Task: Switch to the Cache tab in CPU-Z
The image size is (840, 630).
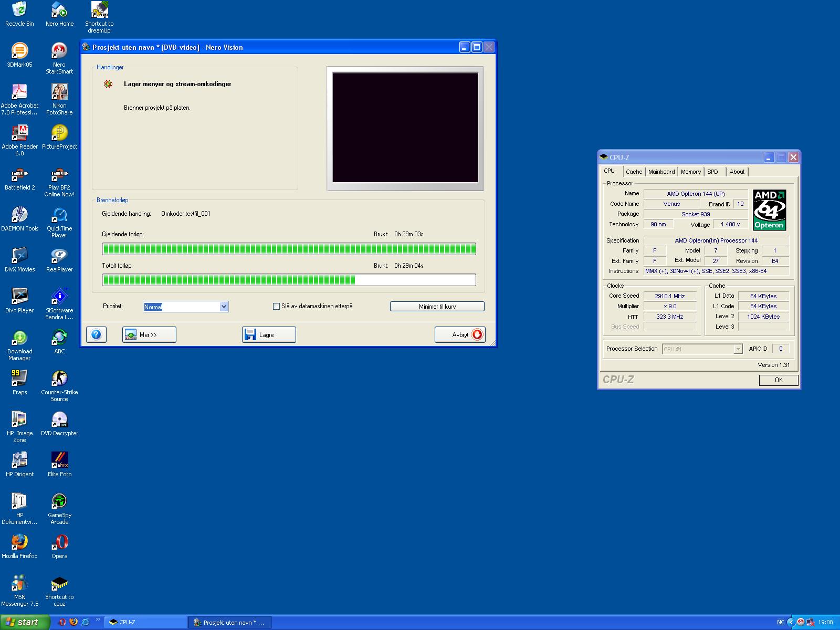Action: point(634,172)
